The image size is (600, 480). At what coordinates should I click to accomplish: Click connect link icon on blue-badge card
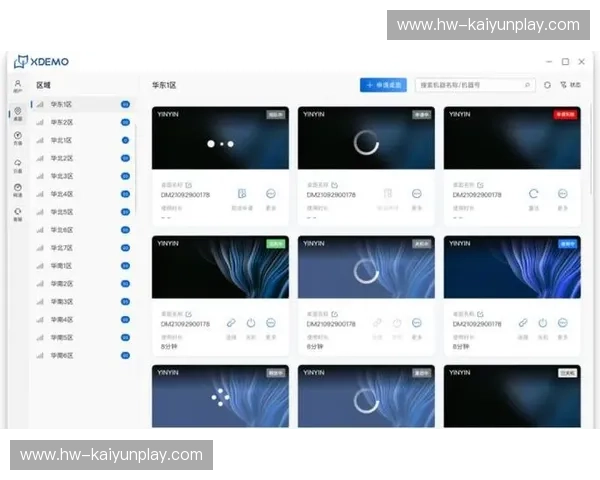[x=523, y=323]
